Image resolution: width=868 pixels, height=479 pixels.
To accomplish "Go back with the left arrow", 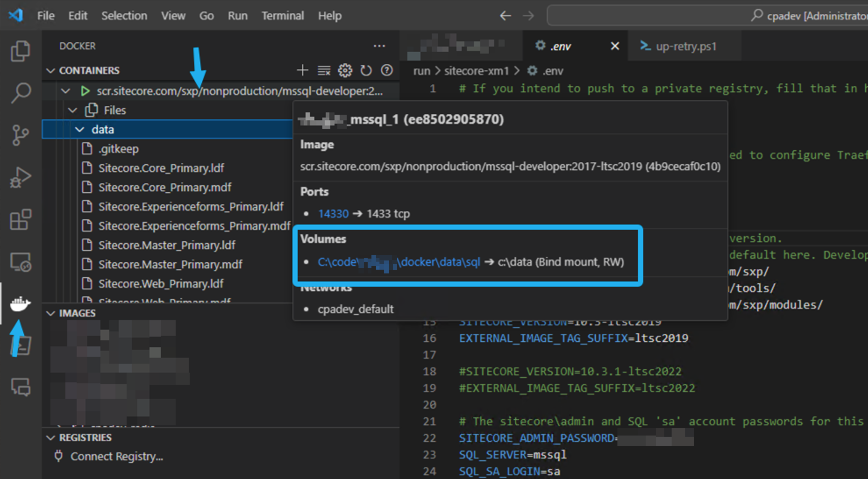I will (x=505, y=16).
